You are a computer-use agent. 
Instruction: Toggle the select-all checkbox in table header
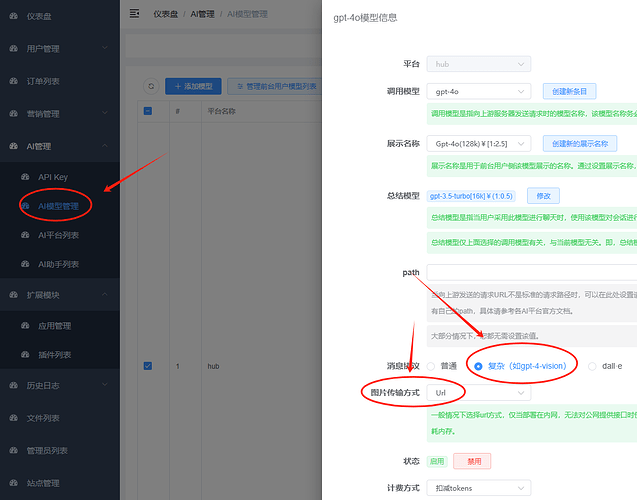tap(148, 111)
